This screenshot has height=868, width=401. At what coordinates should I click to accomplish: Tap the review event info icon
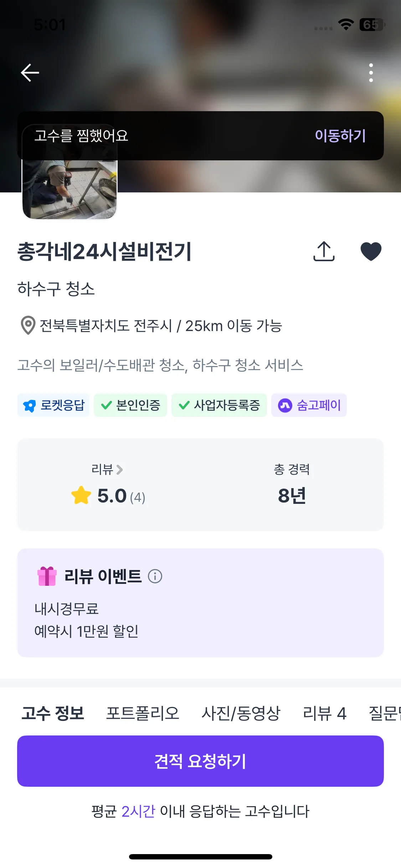[x=155, y=576]
